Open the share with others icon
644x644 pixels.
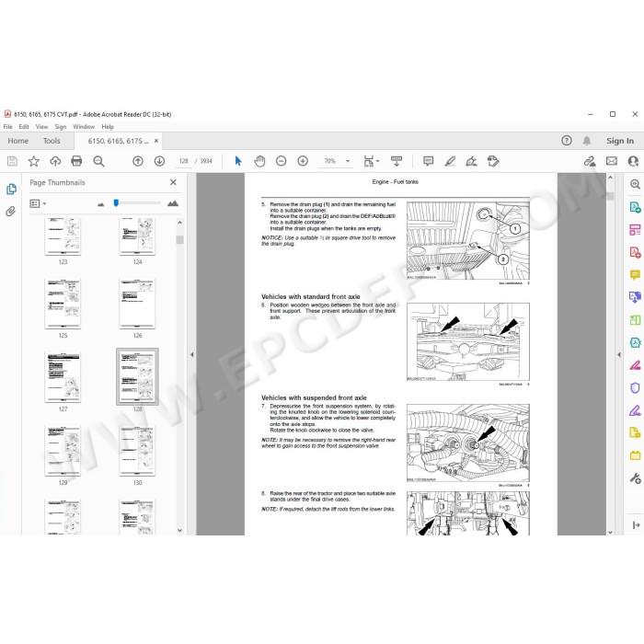click(x=633, y=161)
